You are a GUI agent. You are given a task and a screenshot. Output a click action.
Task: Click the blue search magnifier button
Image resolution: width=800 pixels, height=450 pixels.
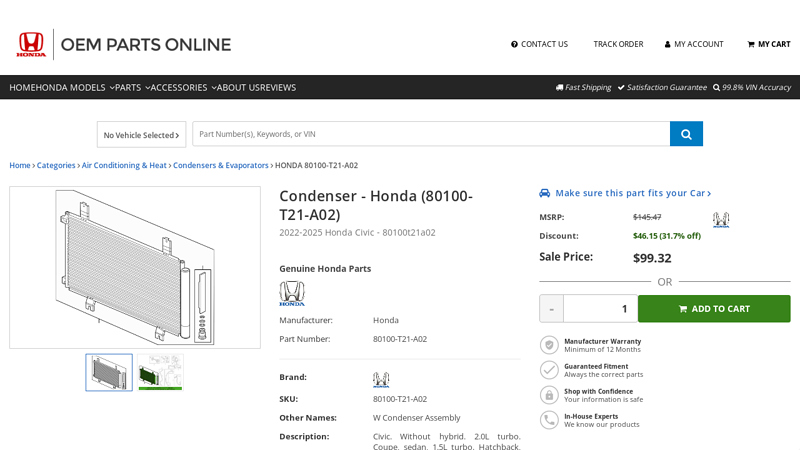686,134
